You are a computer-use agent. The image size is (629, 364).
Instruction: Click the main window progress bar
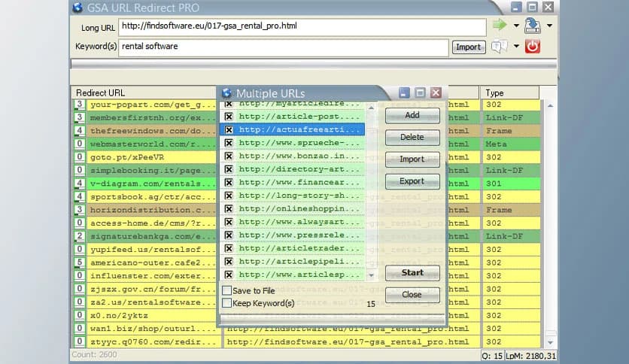[x=314, y=64]
